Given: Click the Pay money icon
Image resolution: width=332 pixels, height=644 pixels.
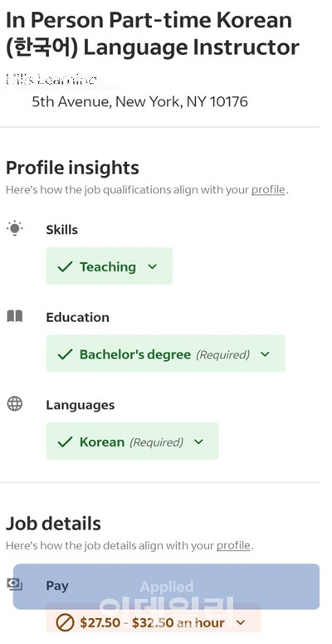Looking at the screenshot, I should pyautogui.click(x=15, y=584).
